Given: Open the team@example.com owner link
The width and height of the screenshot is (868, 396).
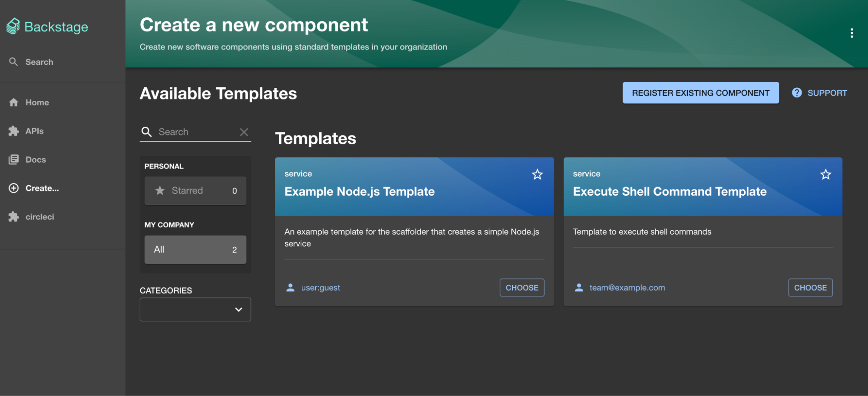Looking at the screenshot, I should click(627, 287).
